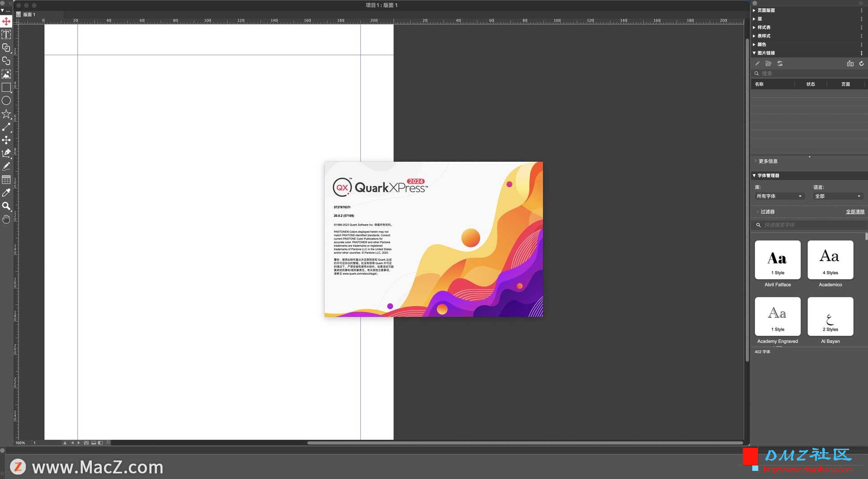Expand the 过滤器 section
The height and width of the screenshot is (479, 868).
[x=757, y=212]
